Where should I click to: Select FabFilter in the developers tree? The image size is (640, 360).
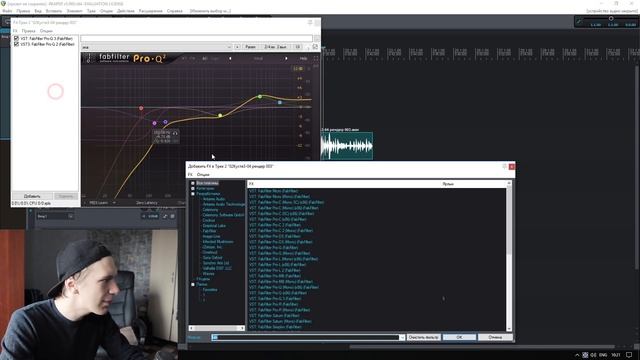[x=209, y=231]
